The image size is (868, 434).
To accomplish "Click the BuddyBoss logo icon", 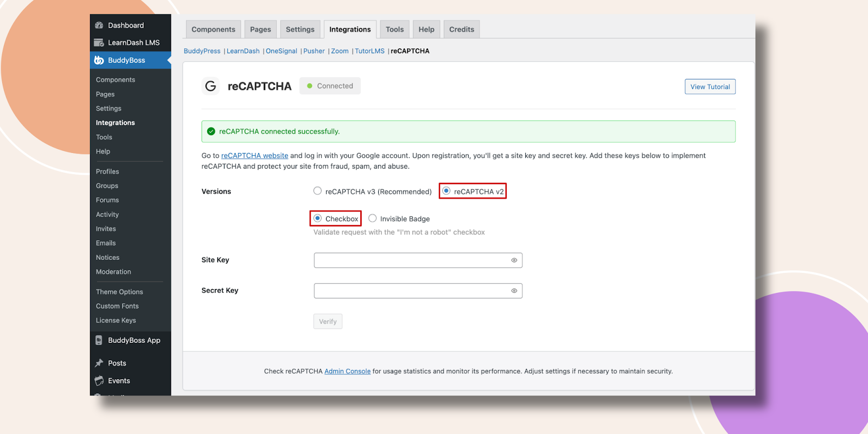I will tap(99, 60).
